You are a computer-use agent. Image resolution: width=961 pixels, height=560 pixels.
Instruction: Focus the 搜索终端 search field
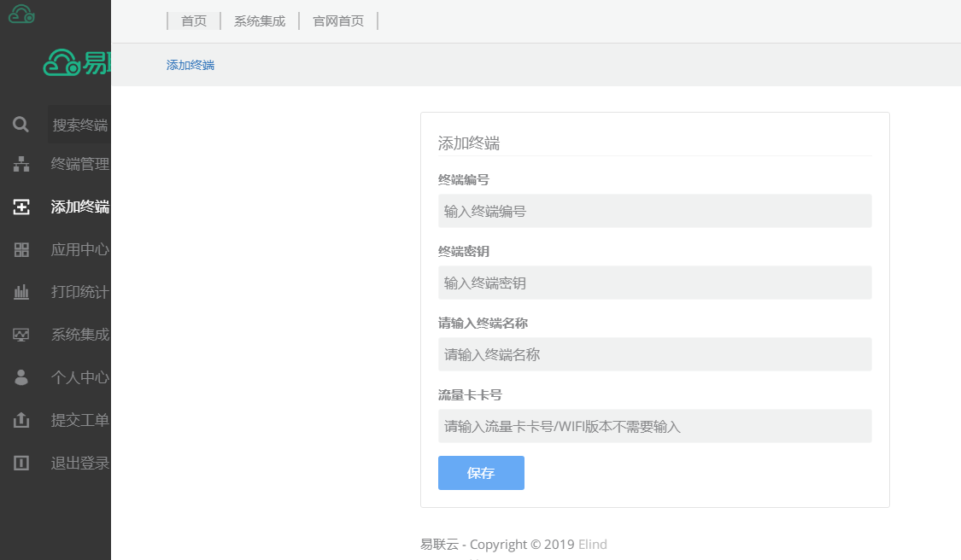(79, 125)
